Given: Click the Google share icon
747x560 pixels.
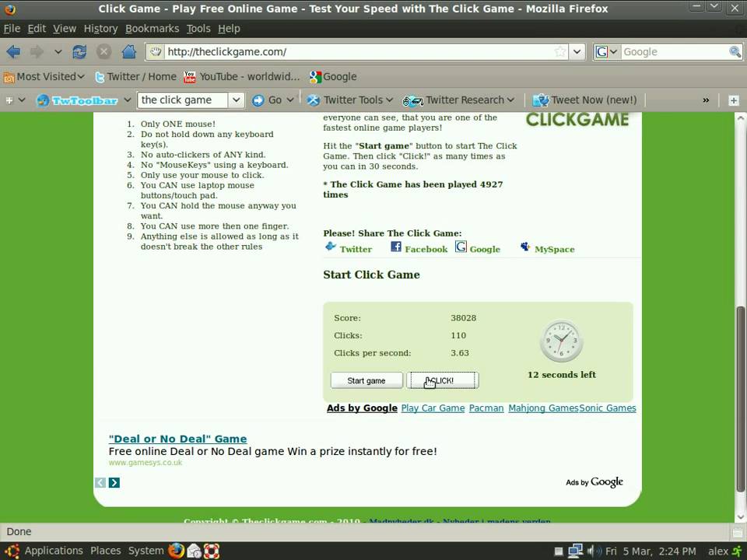Looking at the screenshot, I should click(x=461, y=247).
